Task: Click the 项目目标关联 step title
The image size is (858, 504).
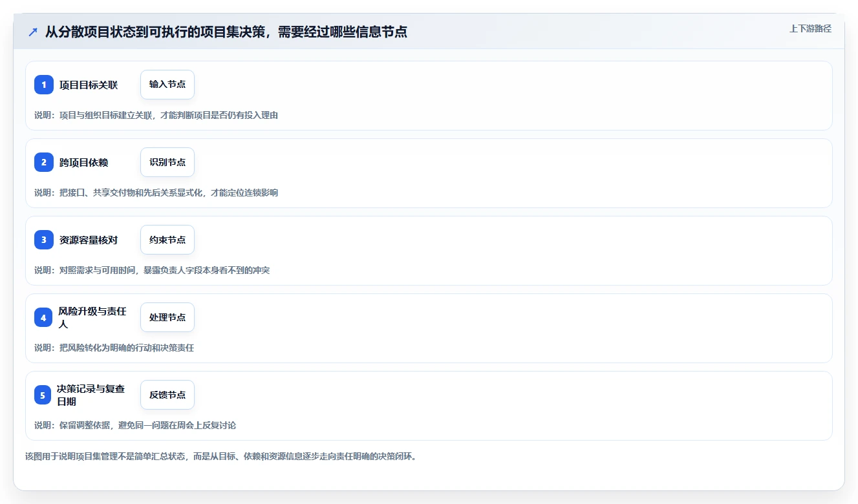Action: pyautogui.click(x=89, y=85)
